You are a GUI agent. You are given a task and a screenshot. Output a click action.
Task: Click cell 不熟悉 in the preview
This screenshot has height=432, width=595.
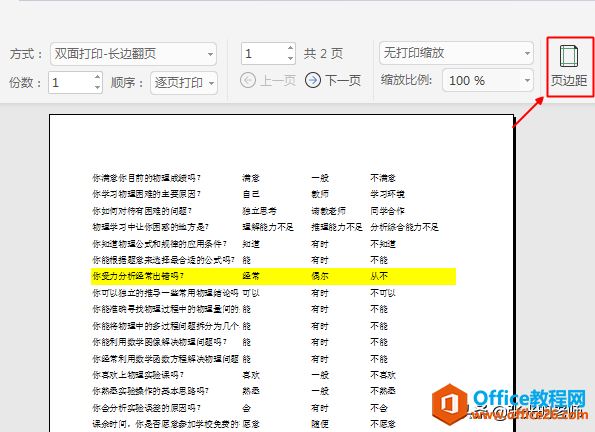(383, 391)
